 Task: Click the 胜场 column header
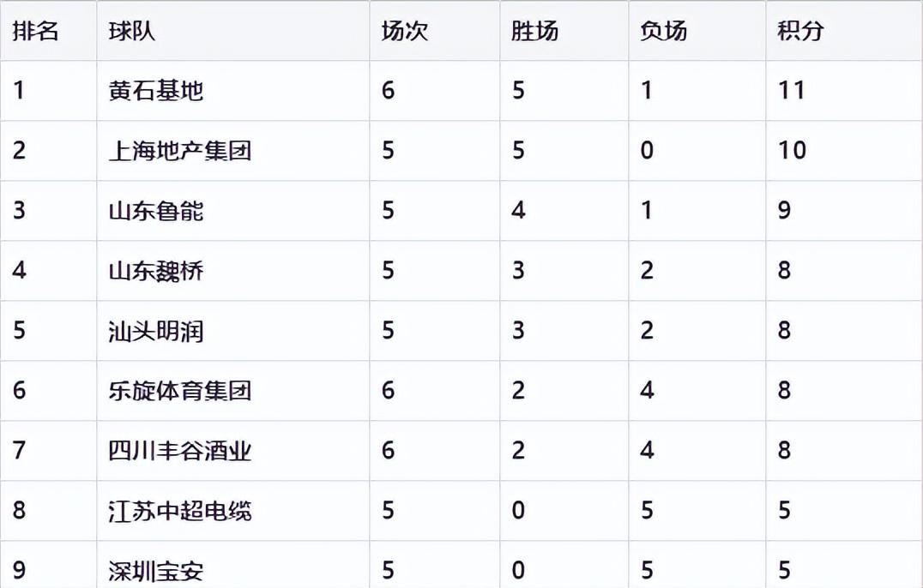pos(534,32)
